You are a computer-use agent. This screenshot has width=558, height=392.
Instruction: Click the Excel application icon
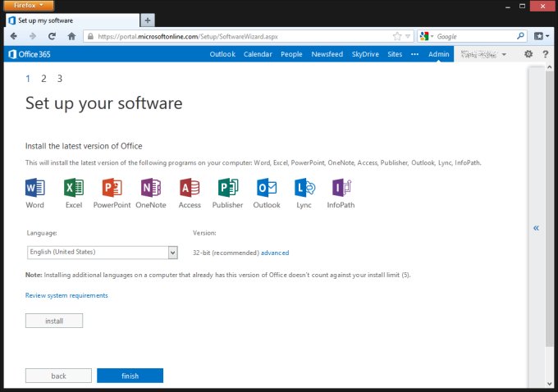click(74, 187)
